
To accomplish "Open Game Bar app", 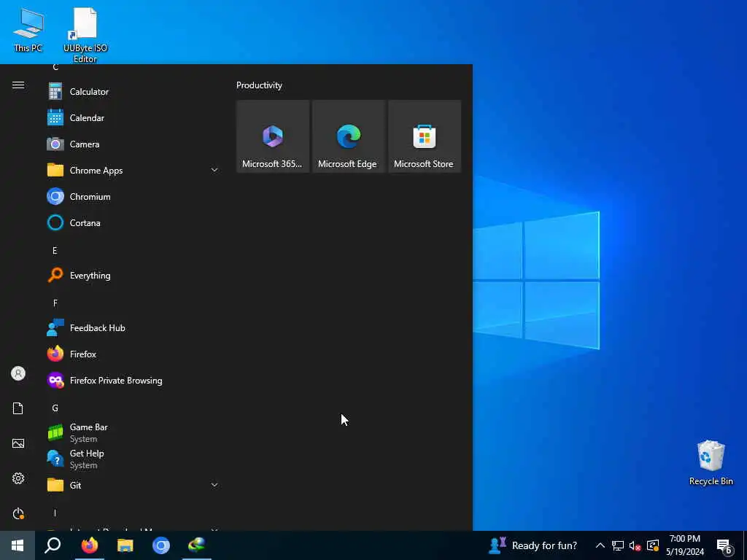I will (133, 432).
